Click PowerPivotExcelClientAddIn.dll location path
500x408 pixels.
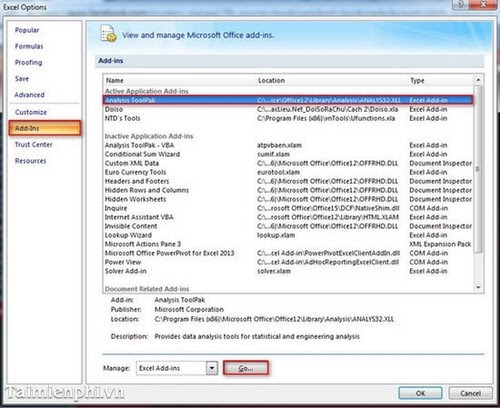click(x=328, y=253)
